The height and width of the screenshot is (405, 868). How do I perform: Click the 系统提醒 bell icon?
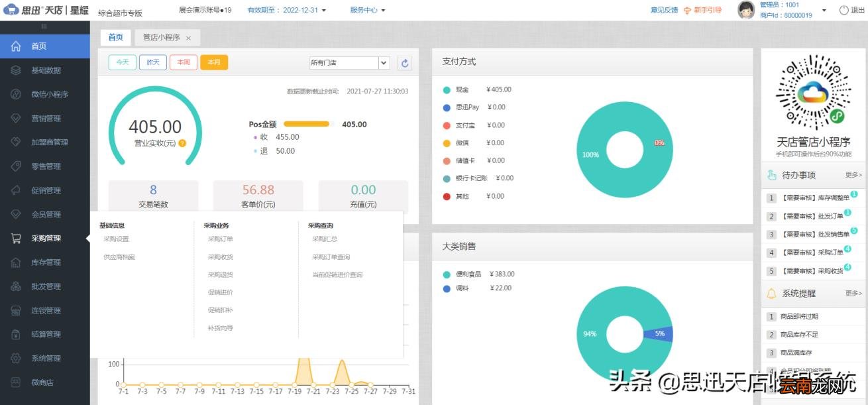tap(771, 293)
